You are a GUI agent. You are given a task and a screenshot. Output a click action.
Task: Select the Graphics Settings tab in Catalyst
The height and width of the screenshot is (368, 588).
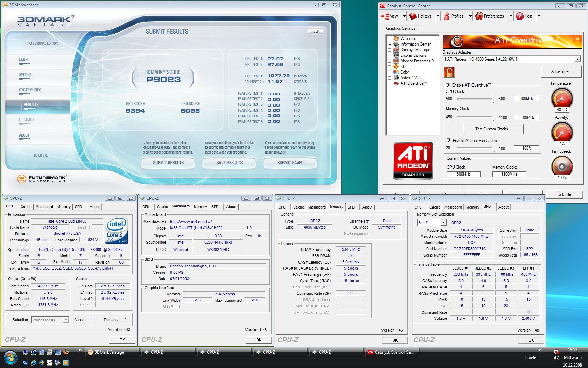pyautogui.click(x=401, y=28)
